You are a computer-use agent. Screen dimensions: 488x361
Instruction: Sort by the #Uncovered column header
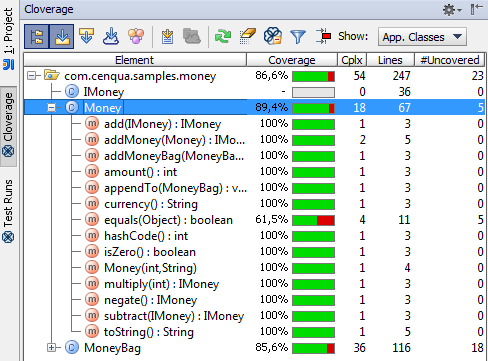point(449,60)
